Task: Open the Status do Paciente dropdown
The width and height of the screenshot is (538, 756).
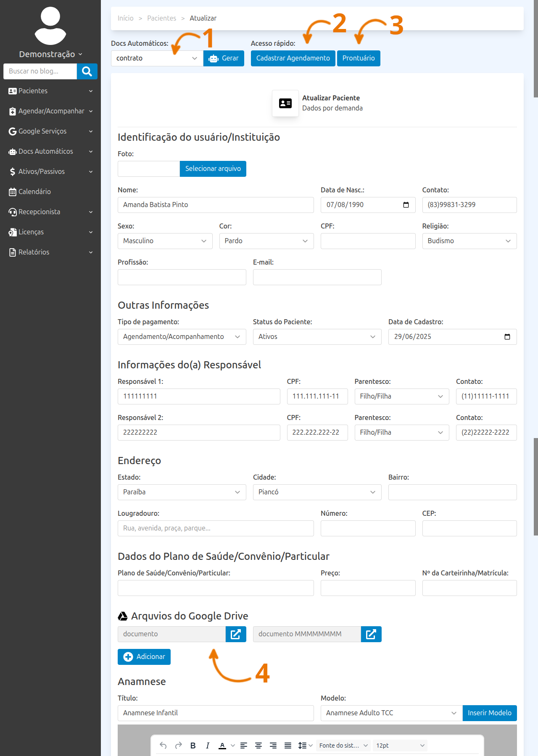Action: [x=317, y=337]
